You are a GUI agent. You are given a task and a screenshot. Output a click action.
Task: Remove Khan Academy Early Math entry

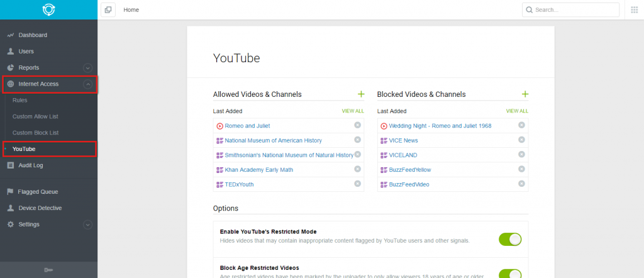coord(357,169)
